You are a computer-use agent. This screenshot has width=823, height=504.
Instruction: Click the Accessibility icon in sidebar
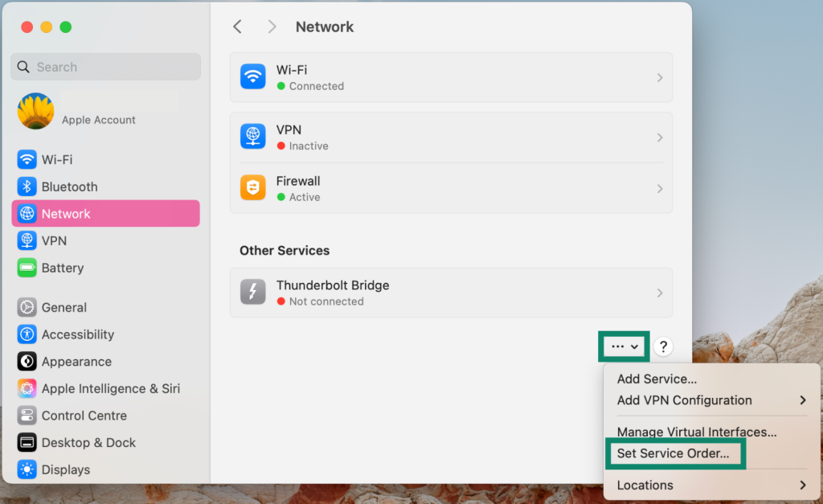coord(26,334)
